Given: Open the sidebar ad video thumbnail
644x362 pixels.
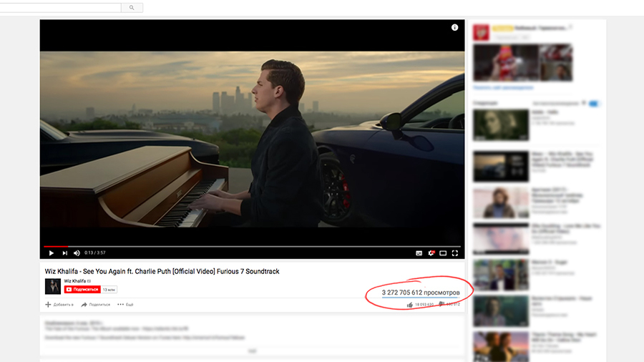Looking at the screenshot, I should (x=522, y=62).
